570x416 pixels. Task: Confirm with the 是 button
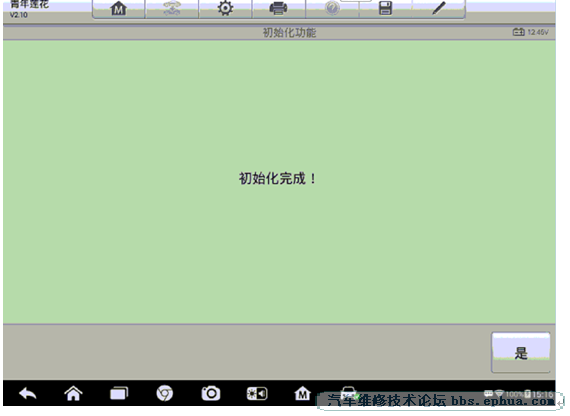pos(521,352)
